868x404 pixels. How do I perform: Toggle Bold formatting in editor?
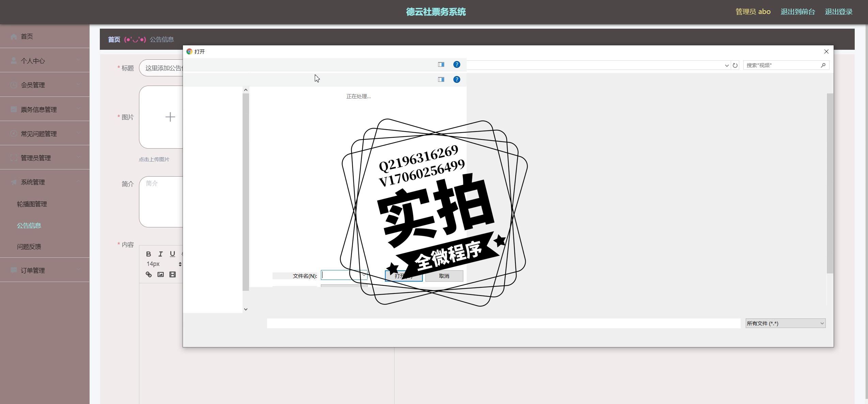[149, 254]
